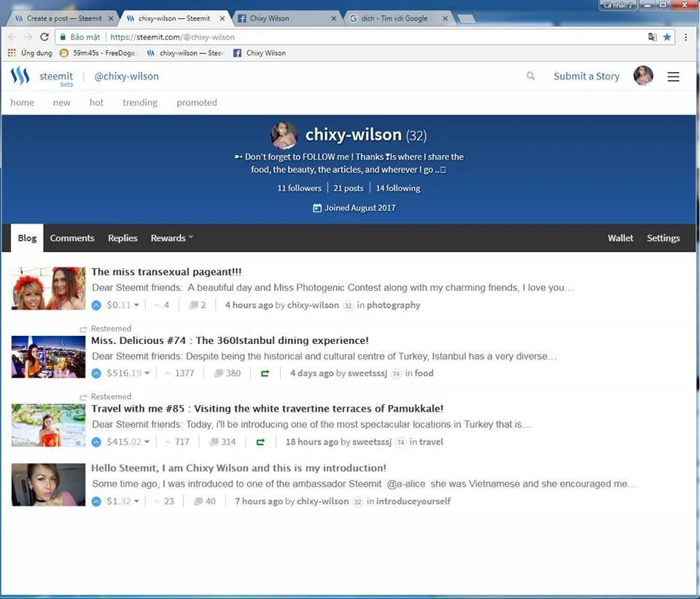This screenshot has height=599, width=700.
Task: Switch to the Blog tab
Action: (27, 238)
